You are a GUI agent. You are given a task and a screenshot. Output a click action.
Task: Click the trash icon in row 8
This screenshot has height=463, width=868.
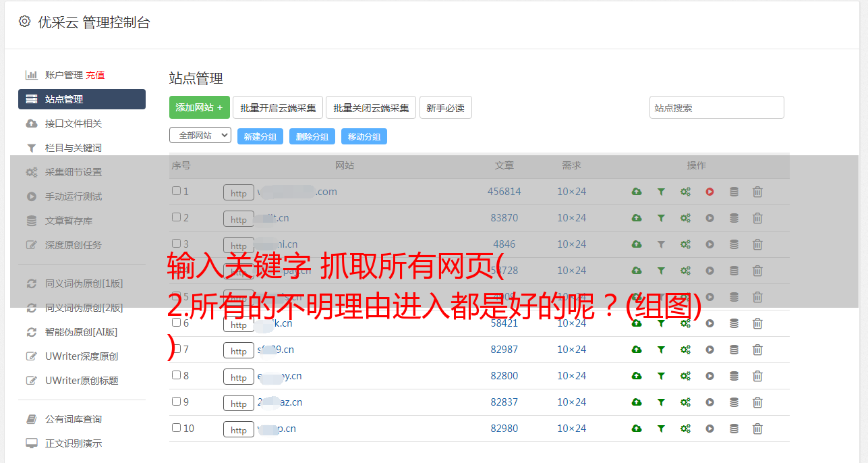click(757, 376)
